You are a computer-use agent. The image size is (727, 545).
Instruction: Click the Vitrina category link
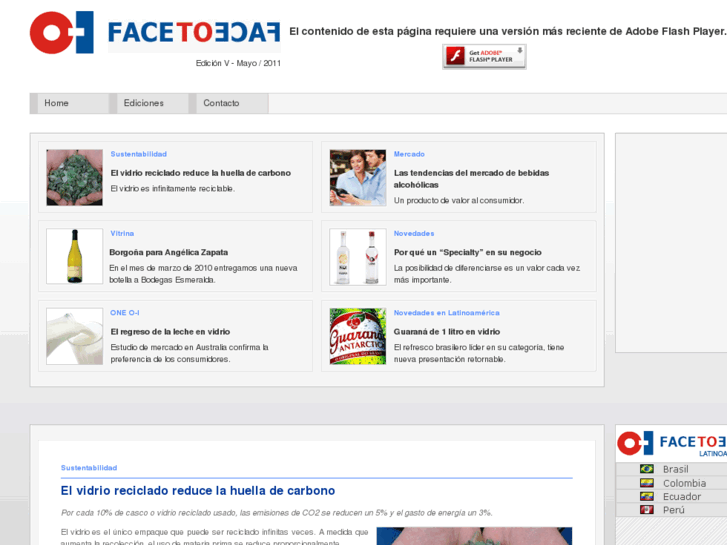(122, 233)
